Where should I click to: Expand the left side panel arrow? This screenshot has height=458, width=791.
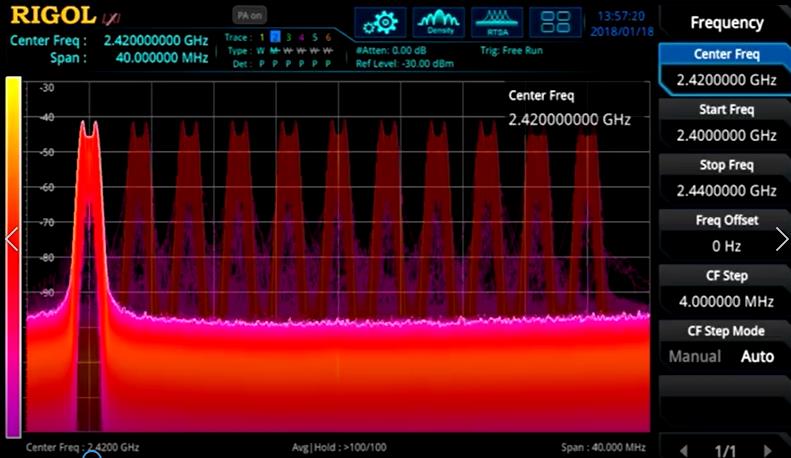tap(12, 239)
